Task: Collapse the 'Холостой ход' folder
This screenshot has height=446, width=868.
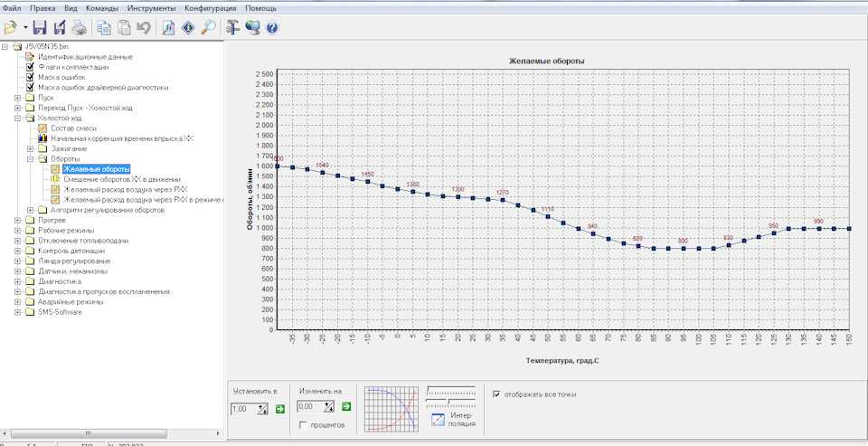Action: (18, 118)
